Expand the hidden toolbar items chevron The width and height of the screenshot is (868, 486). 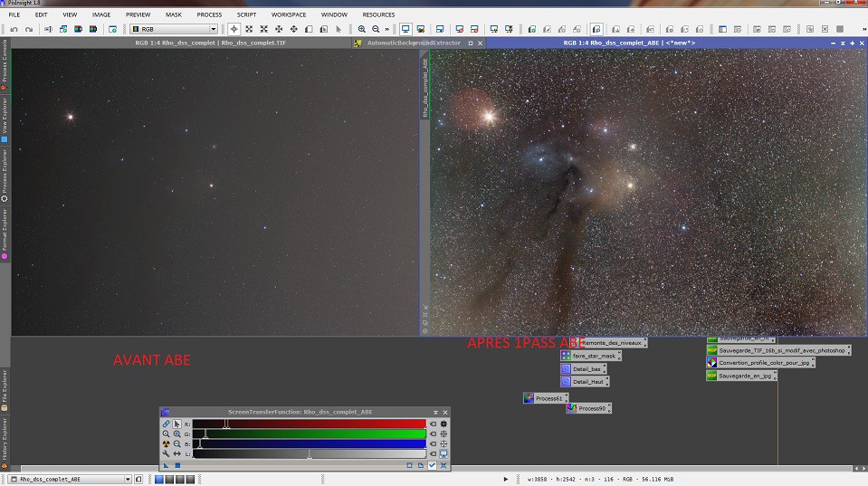tap(387, 29)
